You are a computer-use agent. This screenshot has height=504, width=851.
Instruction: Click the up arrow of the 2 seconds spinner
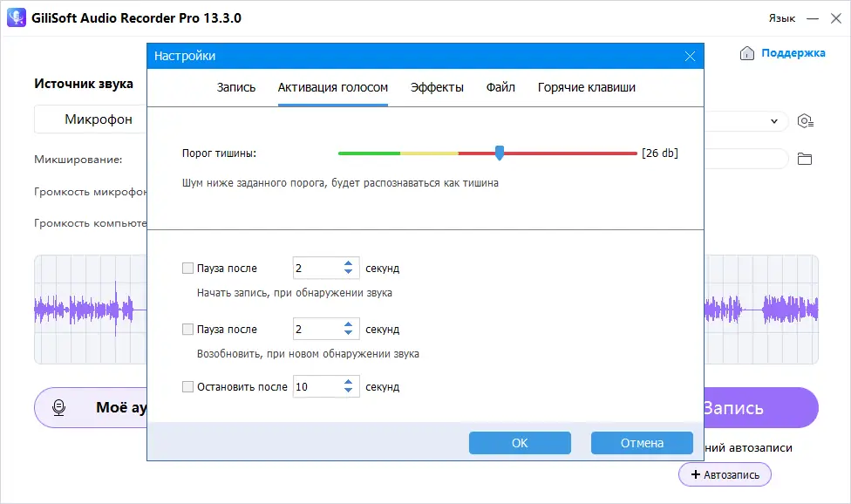(348, 263)
